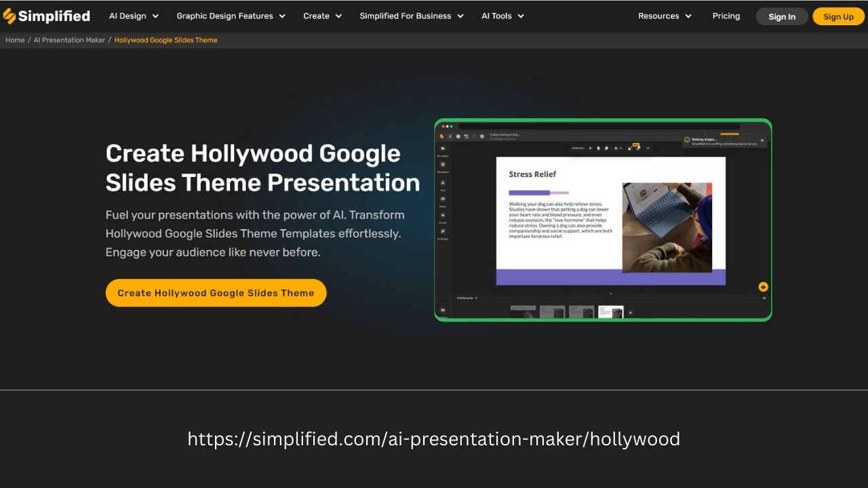Open the Visuals panel in the sidebar

442,215
